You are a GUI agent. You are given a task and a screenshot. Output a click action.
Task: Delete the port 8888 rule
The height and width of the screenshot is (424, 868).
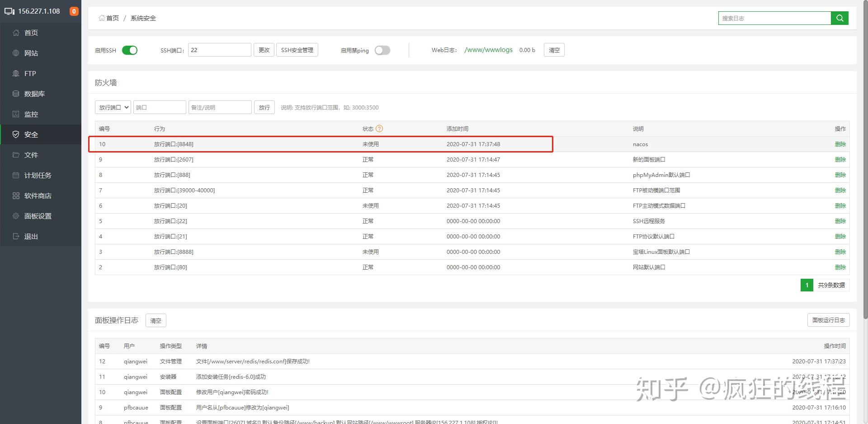(x=840, y=252)
